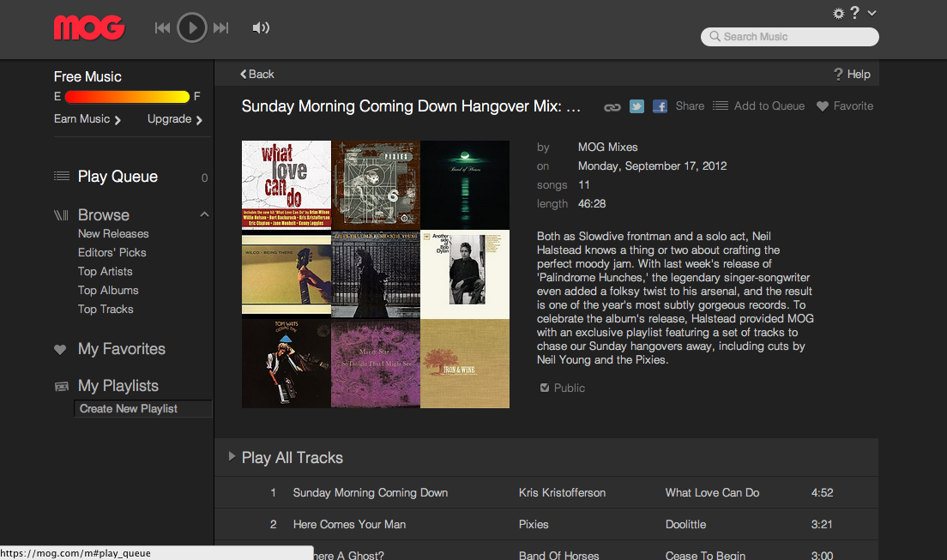The width and height of the screenshot is (947, 560).
Task: Browse Top Tracks
Action: [x=106, y=310]
